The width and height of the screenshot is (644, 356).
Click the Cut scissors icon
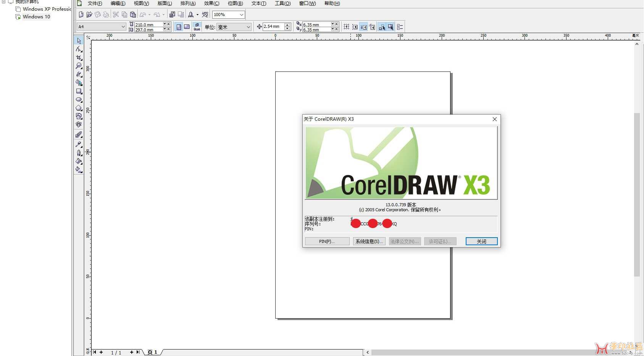point(116,15)
